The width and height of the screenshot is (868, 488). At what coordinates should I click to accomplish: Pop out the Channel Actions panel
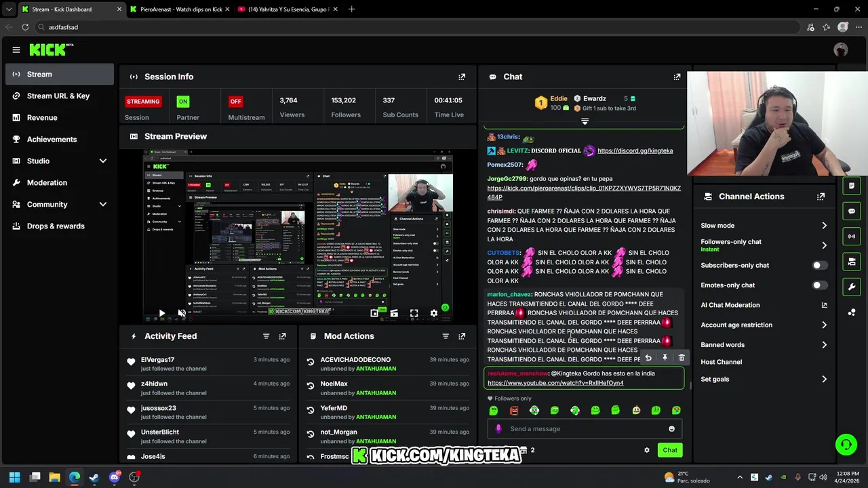pos(821,197)
